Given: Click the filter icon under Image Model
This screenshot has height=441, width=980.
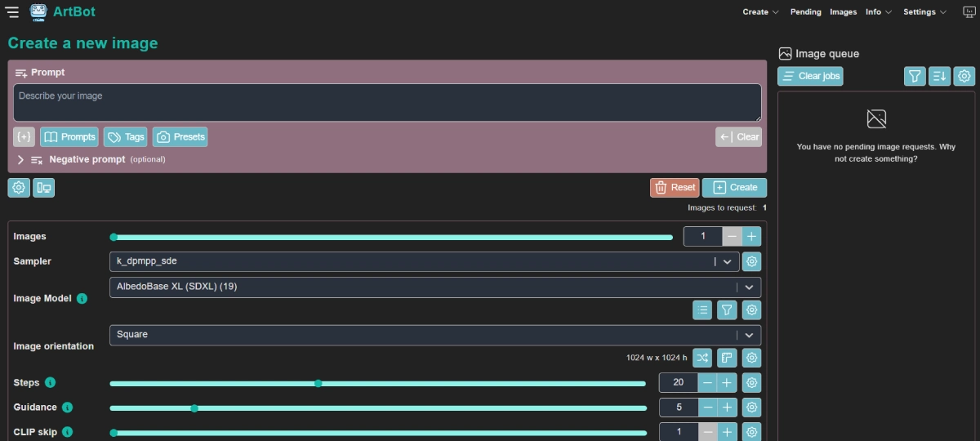Looking at the screenshot, I should (726, 310).
